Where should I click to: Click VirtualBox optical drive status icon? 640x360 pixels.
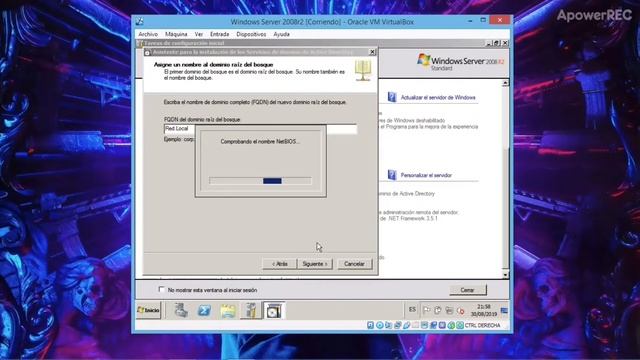pyautogui.click(x=380, y=325)
